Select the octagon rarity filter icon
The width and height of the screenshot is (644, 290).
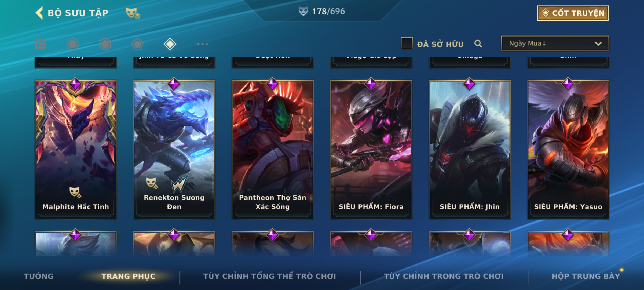pos(72,44)
